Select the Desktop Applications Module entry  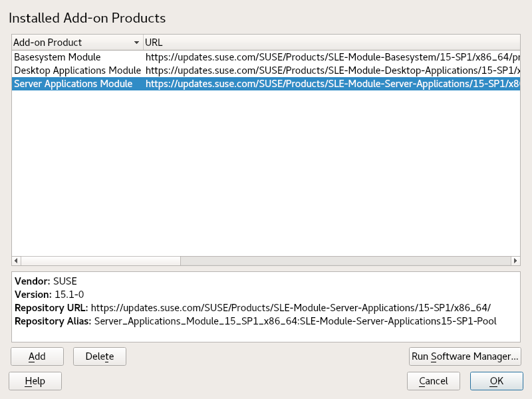click(x=77, y=70)
